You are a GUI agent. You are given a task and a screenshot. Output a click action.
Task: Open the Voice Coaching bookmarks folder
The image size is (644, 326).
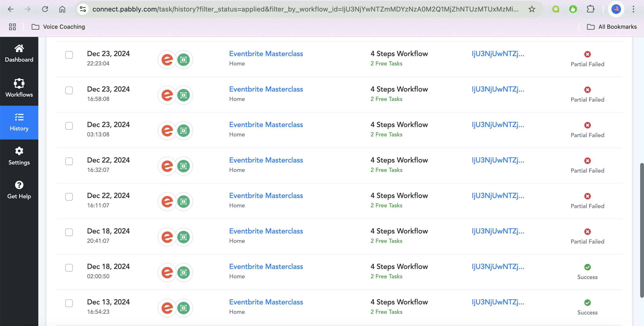58,27
